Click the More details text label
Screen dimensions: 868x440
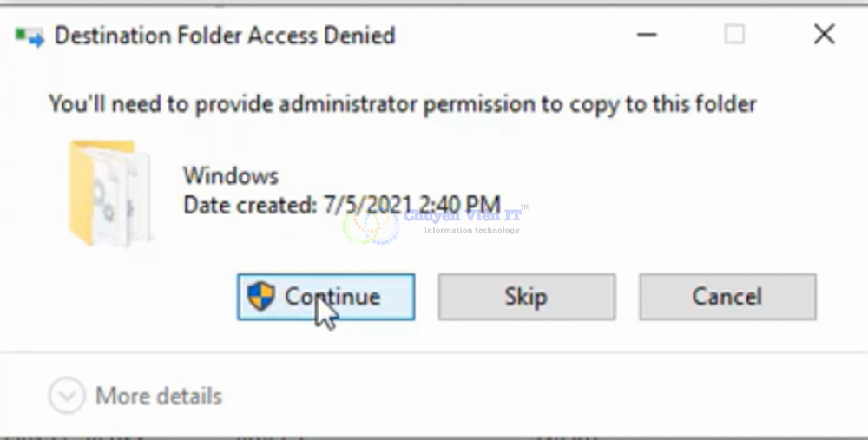point(159,397)
